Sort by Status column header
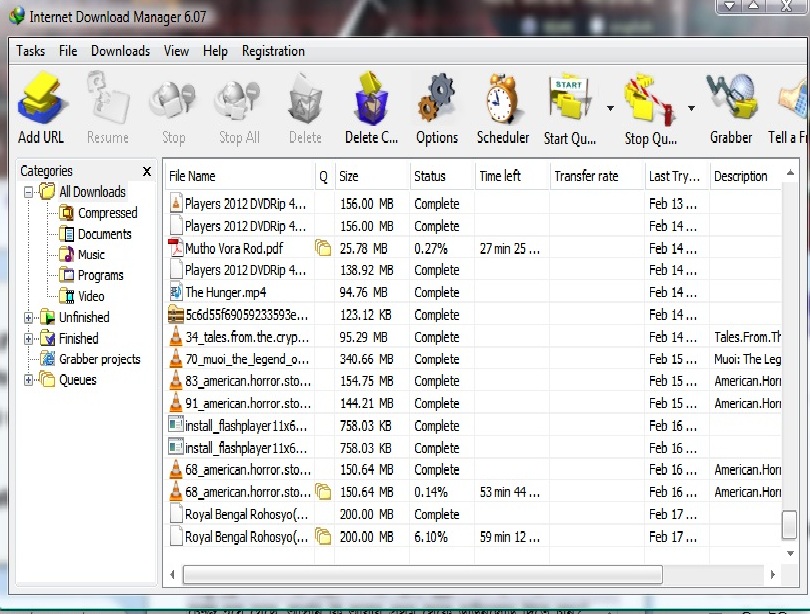 point(442,176)
